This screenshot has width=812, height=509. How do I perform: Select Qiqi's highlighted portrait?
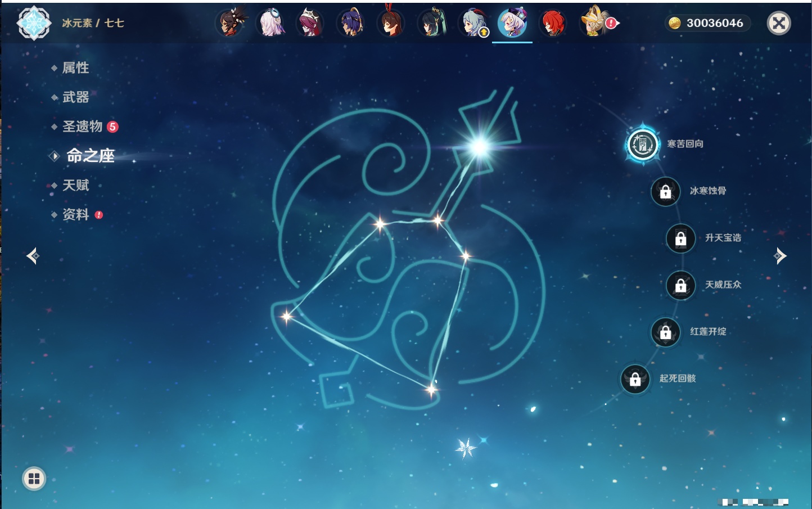coord(512,23)
